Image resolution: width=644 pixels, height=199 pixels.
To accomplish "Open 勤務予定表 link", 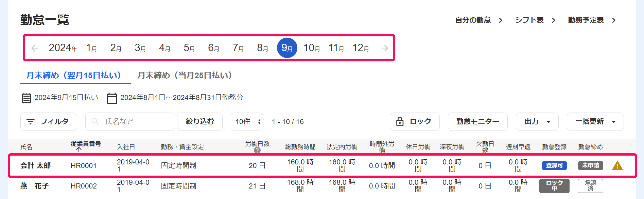I will click(x=592, y=20).
